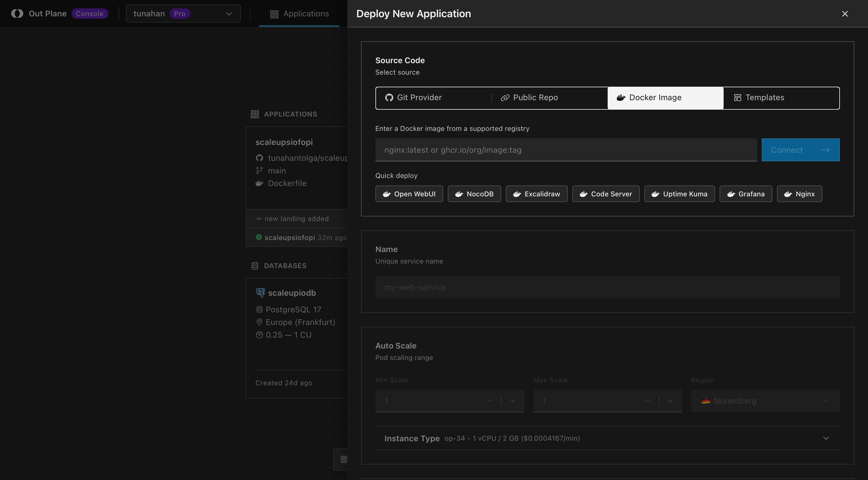Focus the unique service name field
Viewport: 868px width, 480px height.
607,287
